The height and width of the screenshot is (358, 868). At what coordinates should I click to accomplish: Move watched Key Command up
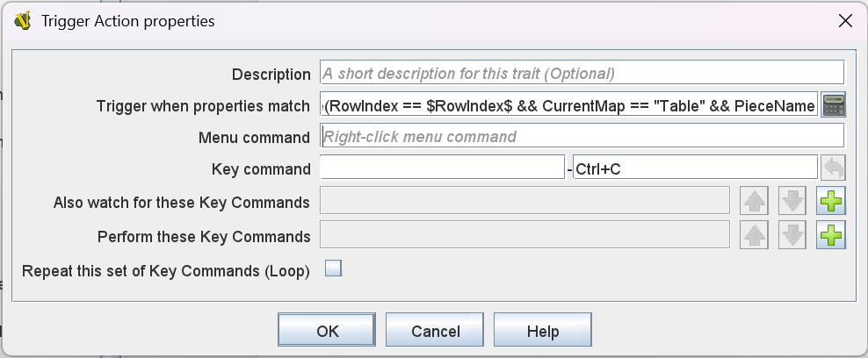[755, 202]
